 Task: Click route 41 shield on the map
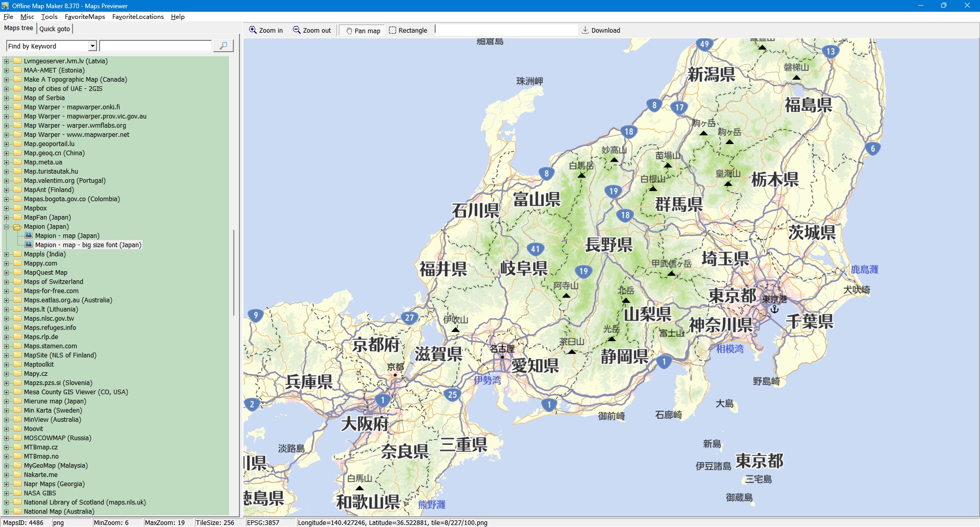click(535, 249)
